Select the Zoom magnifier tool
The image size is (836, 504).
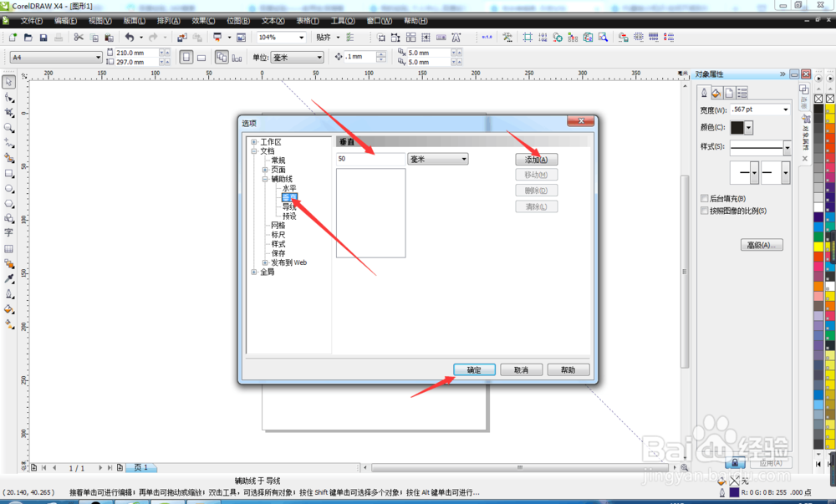tap(9, 128)
